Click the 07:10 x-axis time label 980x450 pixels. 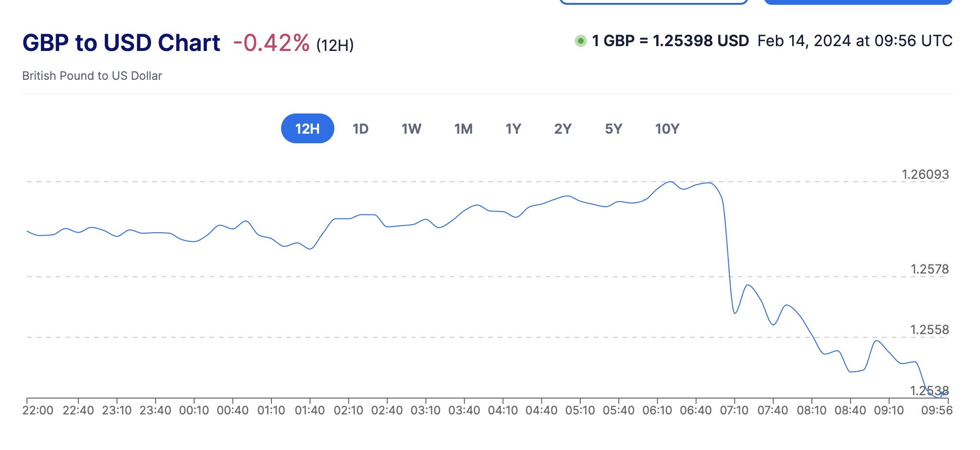point(734,411)
